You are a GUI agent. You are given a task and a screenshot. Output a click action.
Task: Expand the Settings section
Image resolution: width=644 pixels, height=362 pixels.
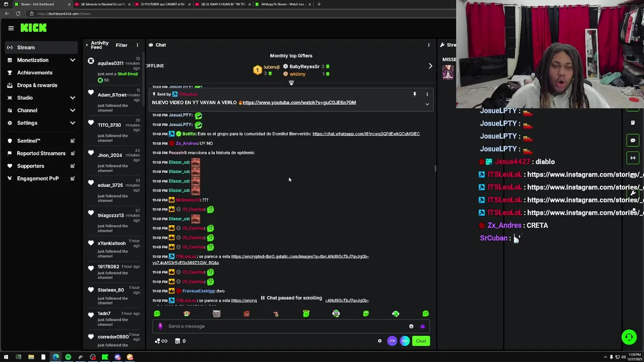[x=40, y=123]
